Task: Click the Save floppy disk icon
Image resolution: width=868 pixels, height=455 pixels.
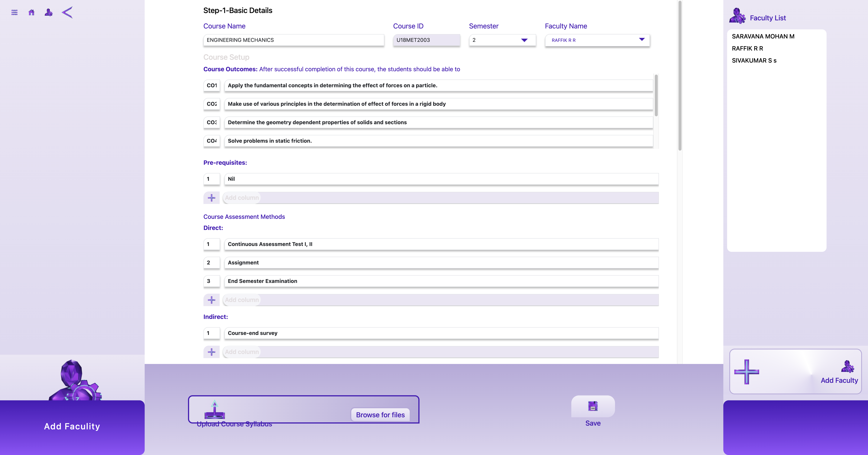Action: pos(593,406)
